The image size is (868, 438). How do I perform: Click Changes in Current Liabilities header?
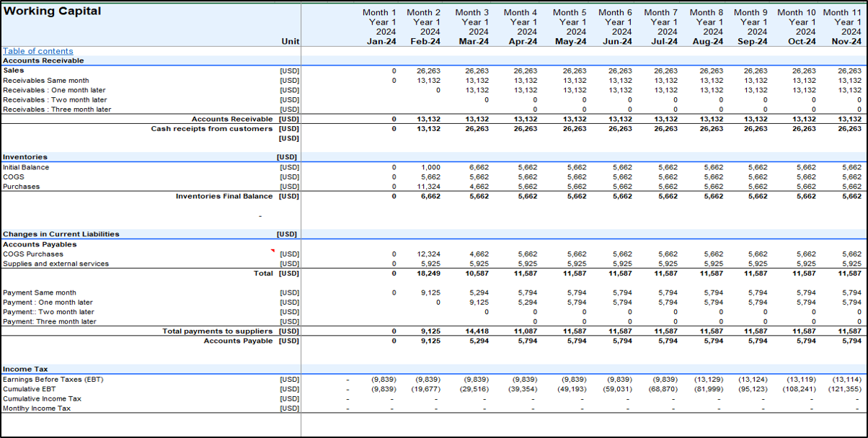[61, 234]
